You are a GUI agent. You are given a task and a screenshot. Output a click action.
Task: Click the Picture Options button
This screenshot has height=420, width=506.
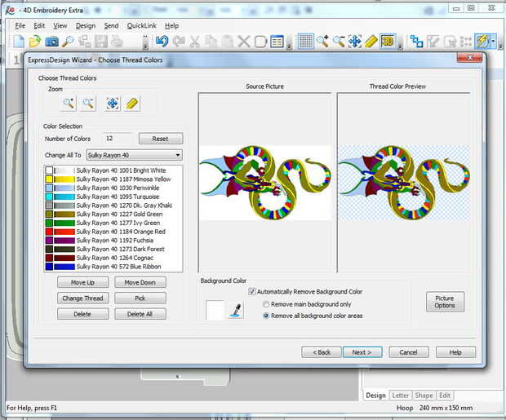(445, 302)
